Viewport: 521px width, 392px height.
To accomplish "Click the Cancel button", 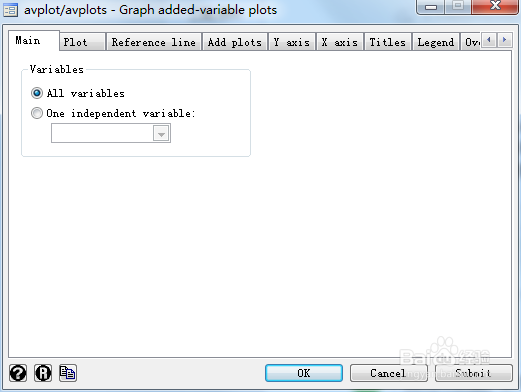I will [x=388, y=373].
